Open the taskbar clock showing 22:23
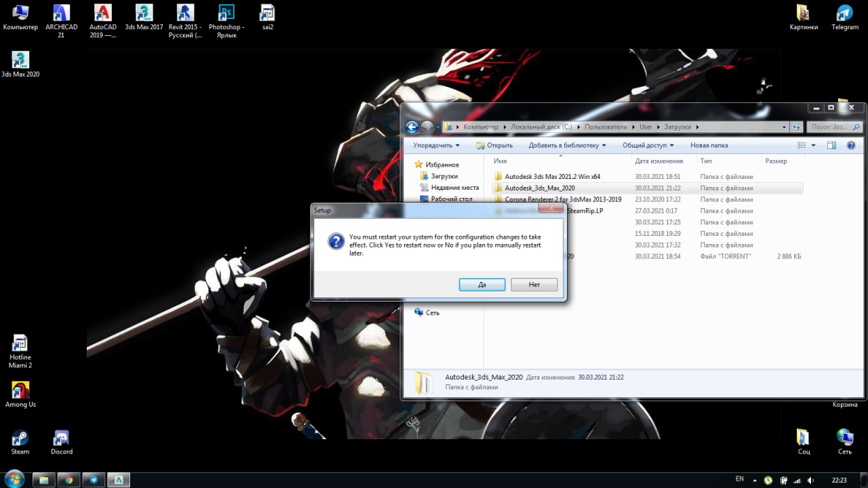 (x=839, y=480)
